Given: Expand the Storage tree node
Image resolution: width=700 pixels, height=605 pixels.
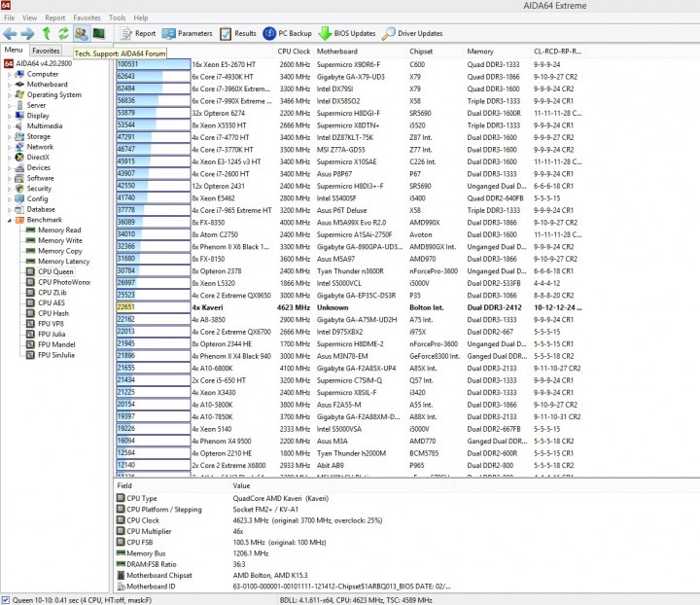Looking at the screenshot, I should tap(9, 137).
